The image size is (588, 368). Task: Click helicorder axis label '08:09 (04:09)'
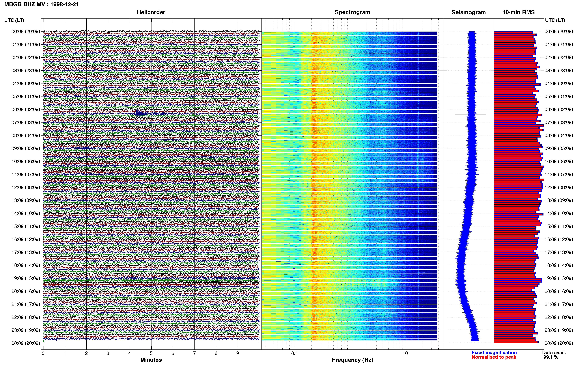tap(26, 135)
